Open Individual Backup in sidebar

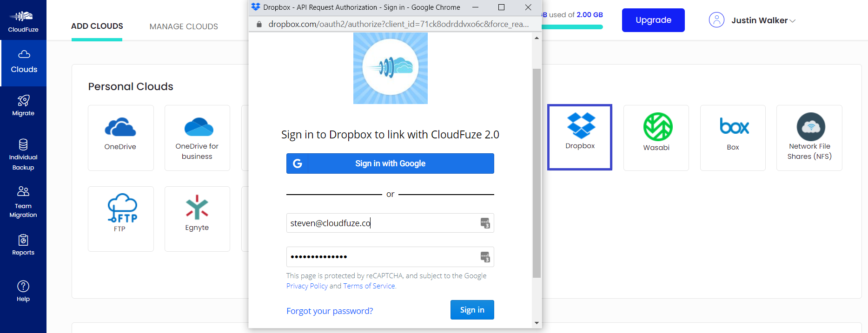point(23,156)
